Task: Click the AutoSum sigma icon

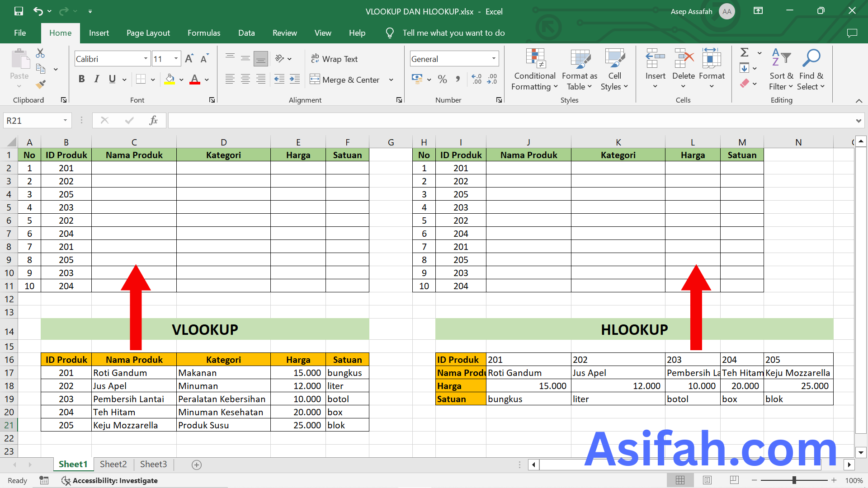Action: (x=745, y=52)
